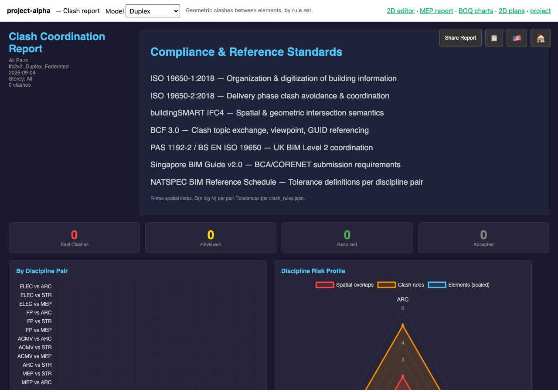The width and height of the screenshot is (558, 392).
Task: Click the FP vs MEP chart label
Action: [39, 330]
